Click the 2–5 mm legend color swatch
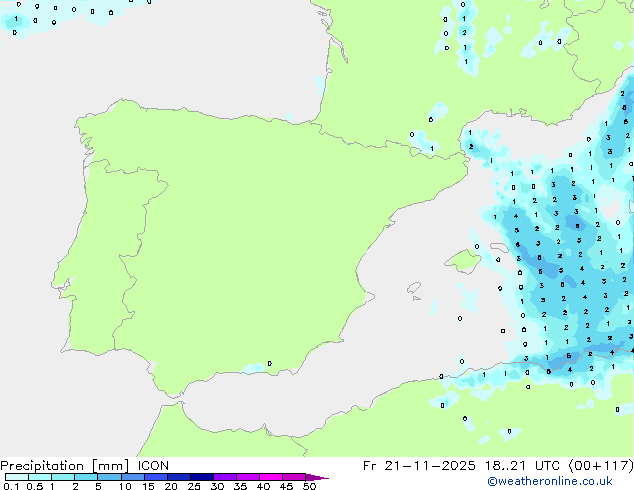The width and height of the screenshot is (634, 490). click(x=86, y=477)
